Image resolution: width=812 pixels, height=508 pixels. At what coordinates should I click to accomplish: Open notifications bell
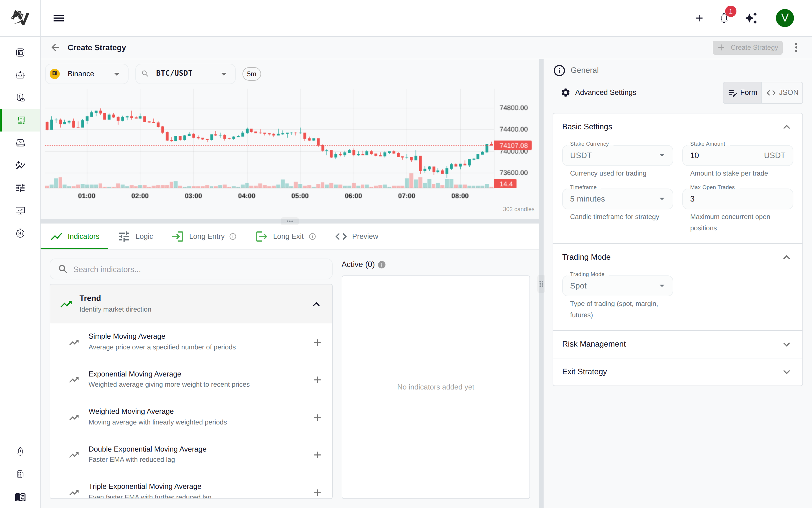click(724, 18)
